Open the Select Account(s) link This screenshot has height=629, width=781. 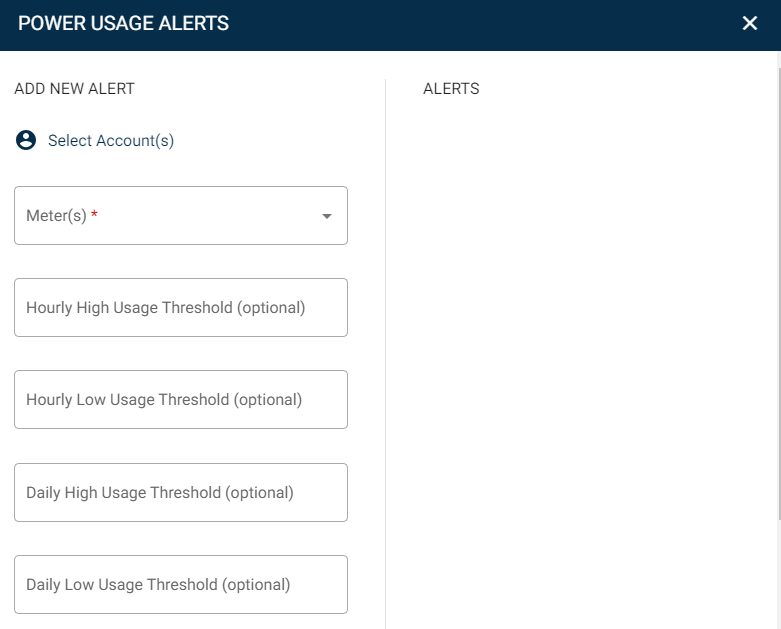click(111, 140)
